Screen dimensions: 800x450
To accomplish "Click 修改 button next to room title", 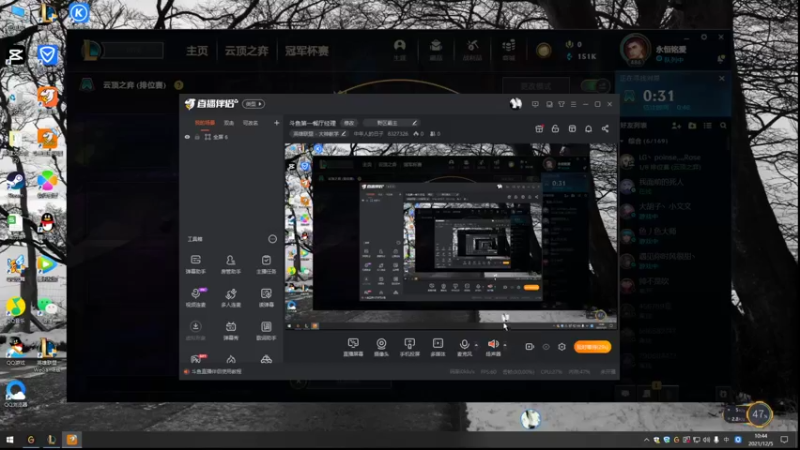I will pos(349,123).
